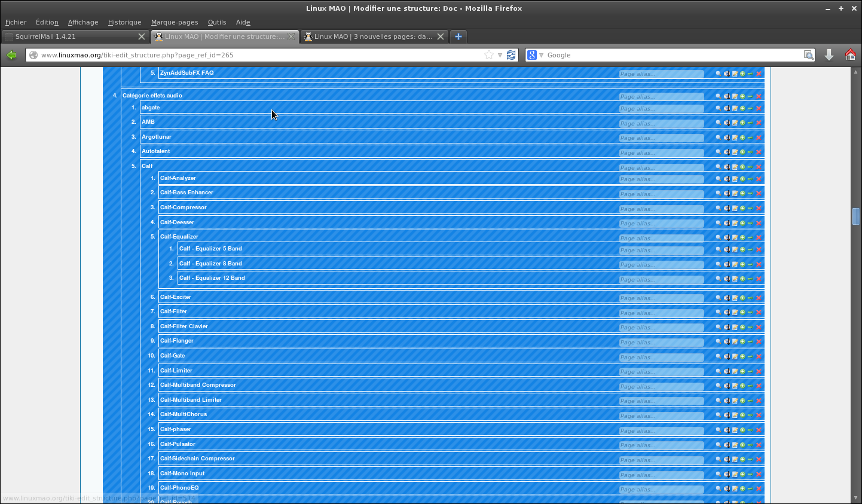This screenshot has height=504, width=862.
Task: Click the Page alias field for Calf-Equalizer
Action: click(661, 238)
